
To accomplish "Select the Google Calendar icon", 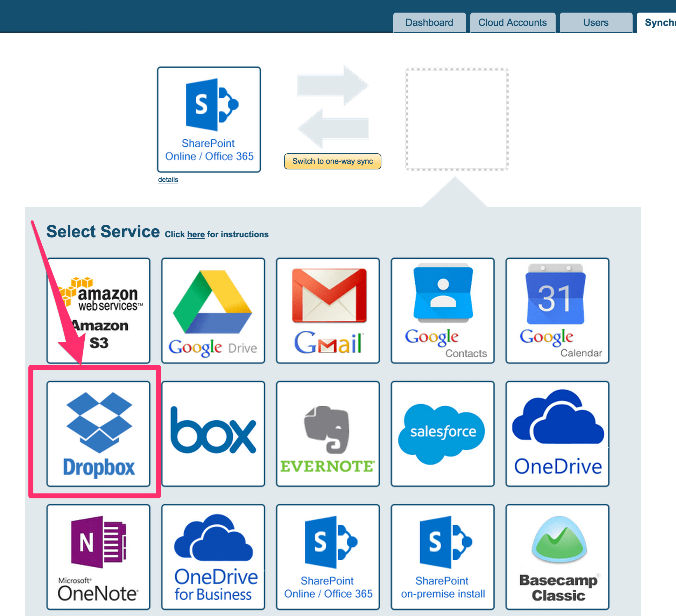I will coord(557,310).
